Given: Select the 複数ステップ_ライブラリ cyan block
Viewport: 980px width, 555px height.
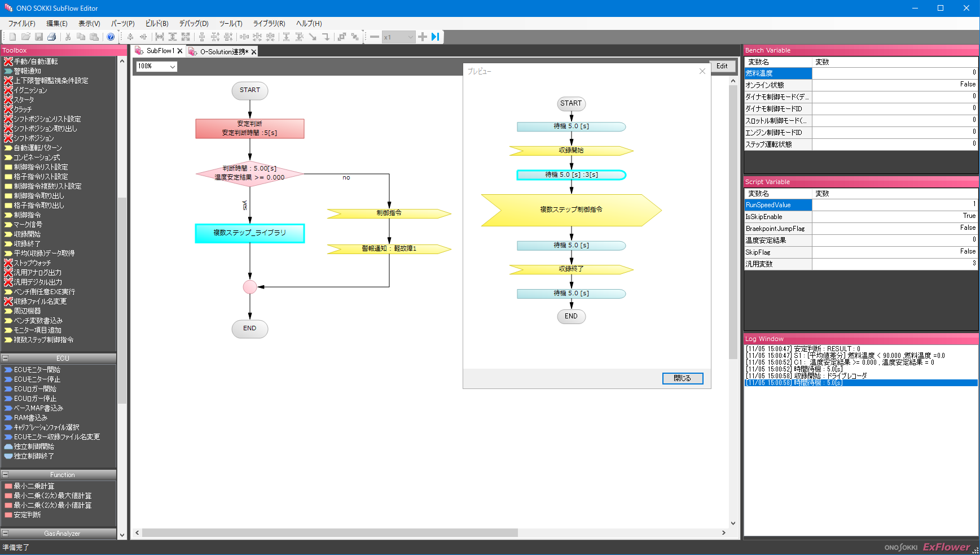Looking at the screenshot, I should point(250,233).
